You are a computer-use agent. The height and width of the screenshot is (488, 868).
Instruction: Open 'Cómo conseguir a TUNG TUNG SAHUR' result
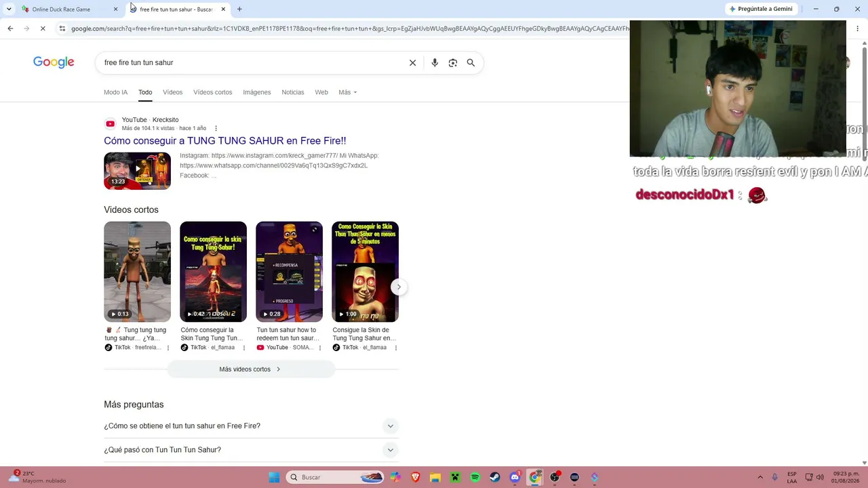(x=225, y=141)
